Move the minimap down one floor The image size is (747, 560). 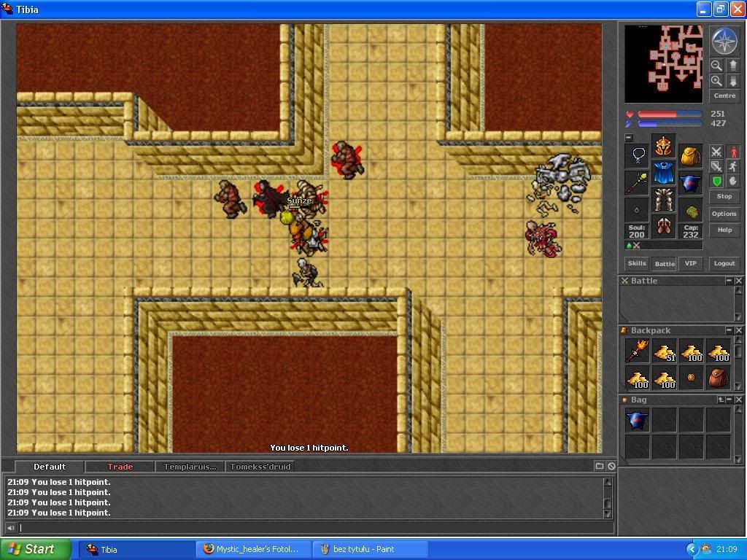(733, 80)
